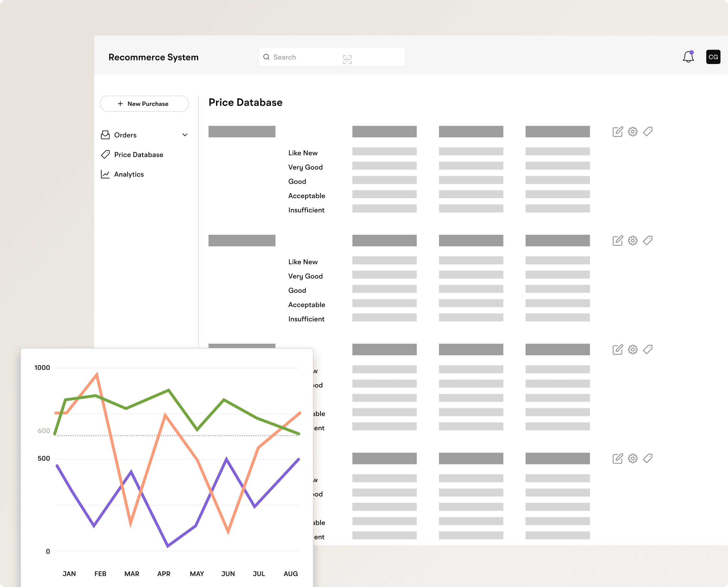Select Price Database in sidebar

(x=139, y=155)
